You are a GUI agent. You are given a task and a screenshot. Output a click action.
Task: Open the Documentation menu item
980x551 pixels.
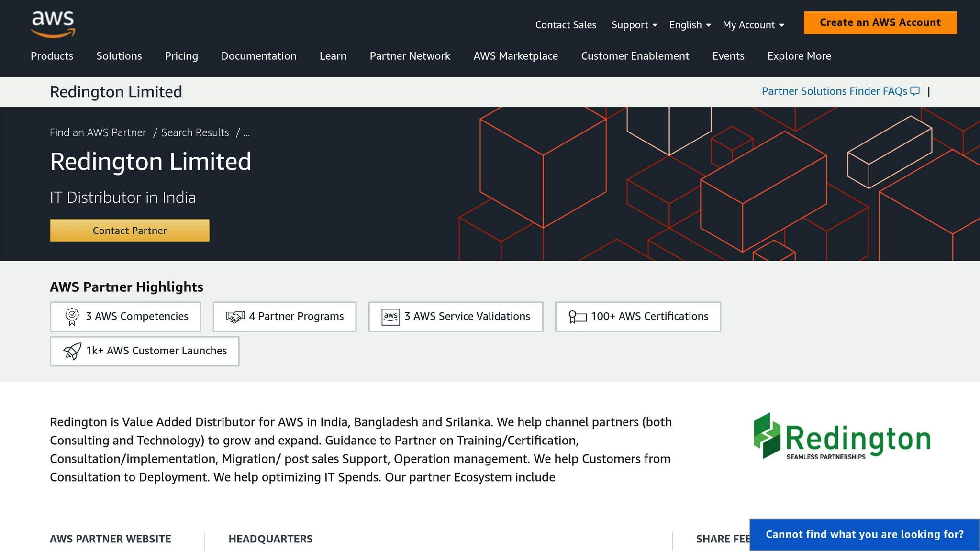(259, 56)
